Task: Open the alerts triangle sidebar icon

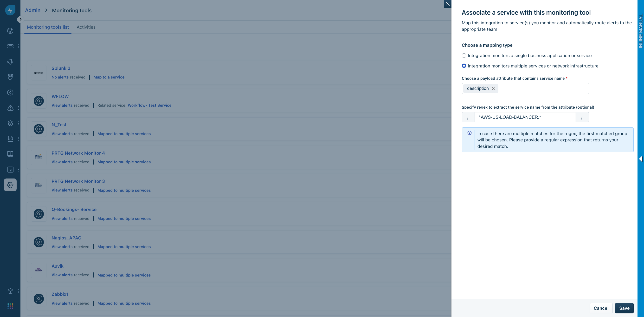Action: coord(10,108)
